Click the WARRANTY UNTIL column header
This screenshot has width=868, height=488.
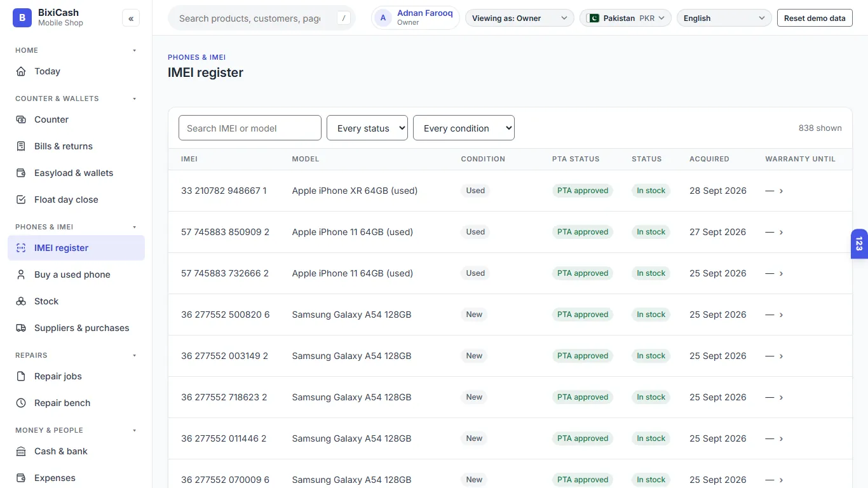[800, 159]
